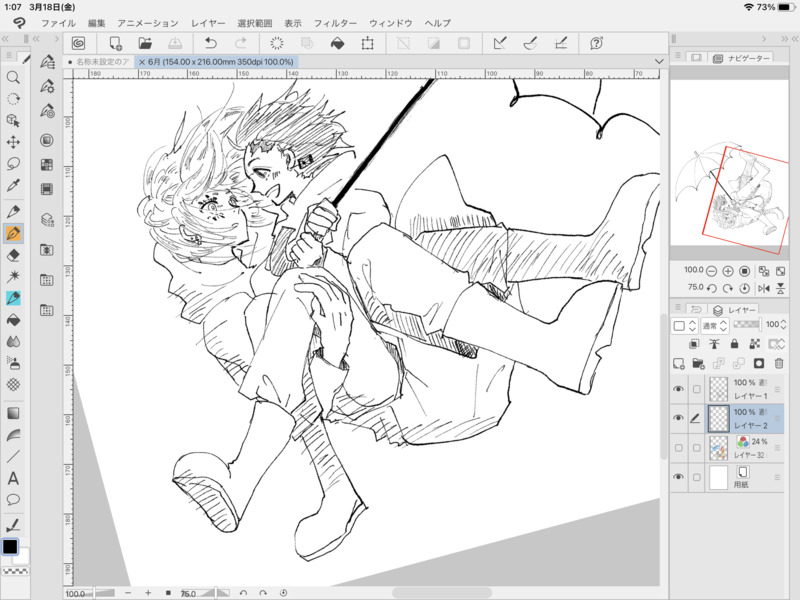The width and height of the screenshot is (800, 600).
Task: Hide レイヤー 1 with eye icon
Action: [x=678, y=389]
